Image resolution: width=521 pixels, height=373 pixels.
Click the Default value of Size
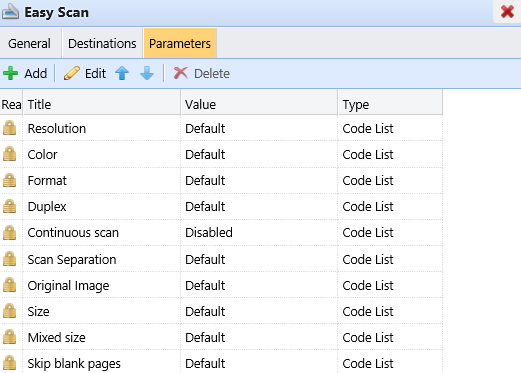[x=205, y=312]
